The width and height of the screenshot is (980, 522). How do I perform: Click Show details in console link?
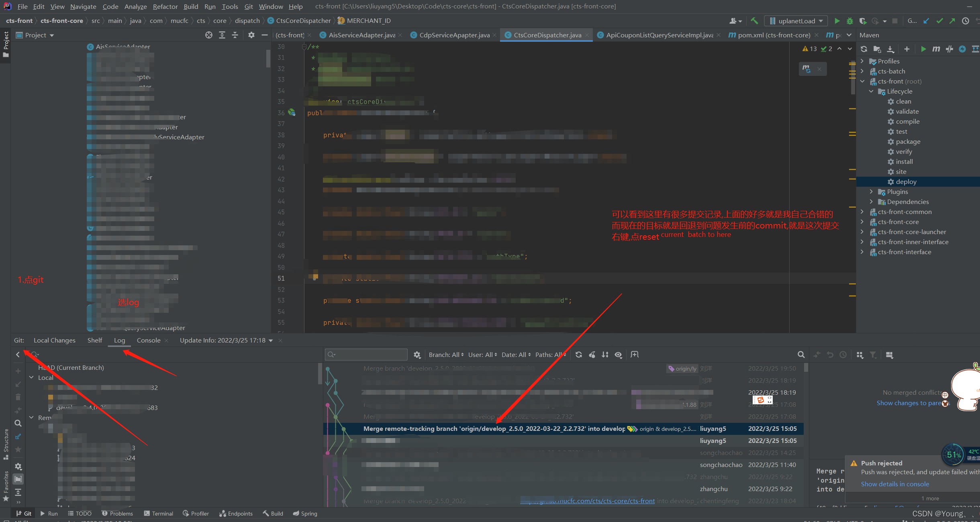(895, 484)
